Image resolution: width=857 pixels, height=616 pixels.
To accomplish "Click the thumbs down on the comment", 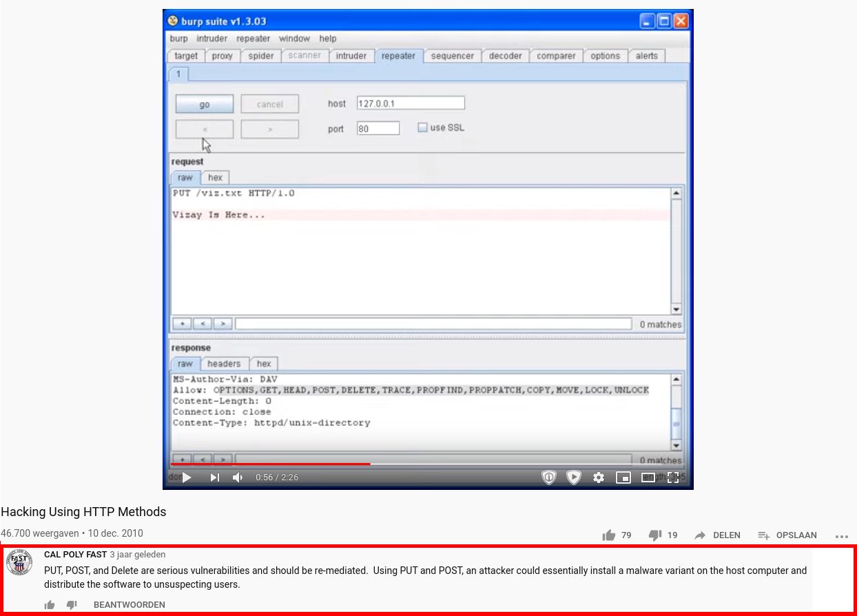I will click(72, 604).
